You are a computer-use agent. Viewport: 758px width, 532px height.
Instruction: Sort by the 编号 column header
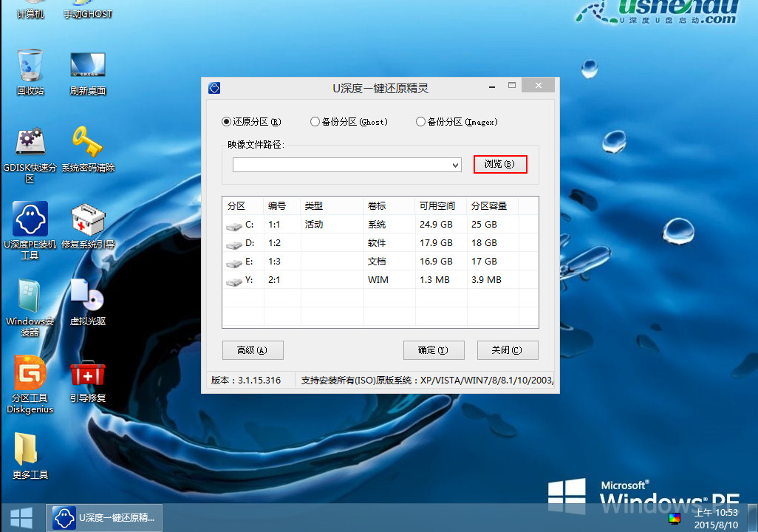click(281, 206)
